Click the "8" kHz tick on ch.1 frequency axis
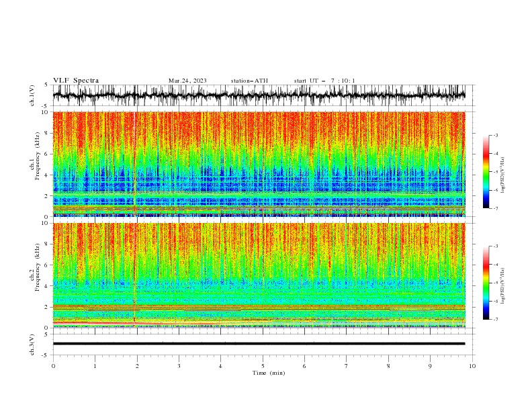Image resolution: width=532 pixels, height=411 pixels. coord(47,133)
